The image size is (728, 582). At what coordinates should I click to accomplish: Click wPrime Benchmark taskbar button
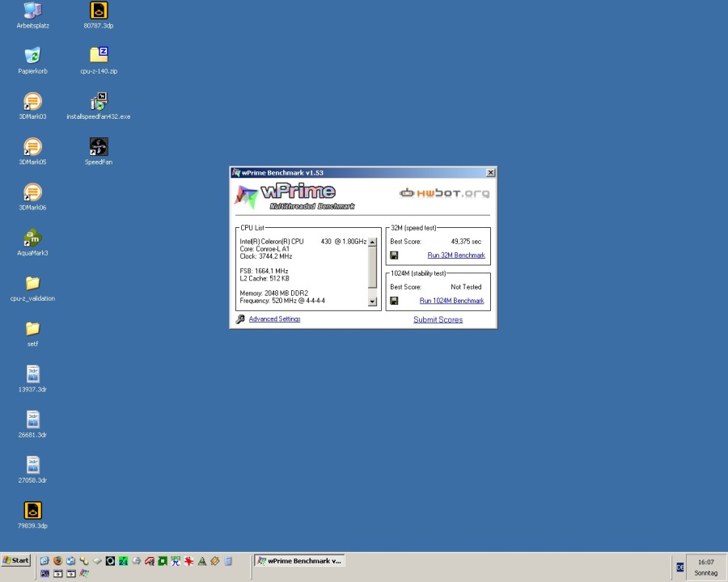pyautogui.click(x=299, y=561)
